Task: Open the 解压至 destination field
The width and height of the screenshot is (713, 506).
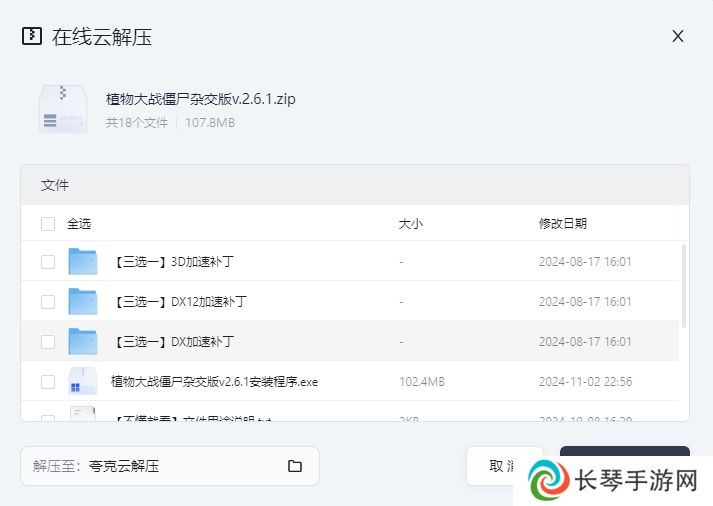Action: pyautogui.click(x=170, y=466)
